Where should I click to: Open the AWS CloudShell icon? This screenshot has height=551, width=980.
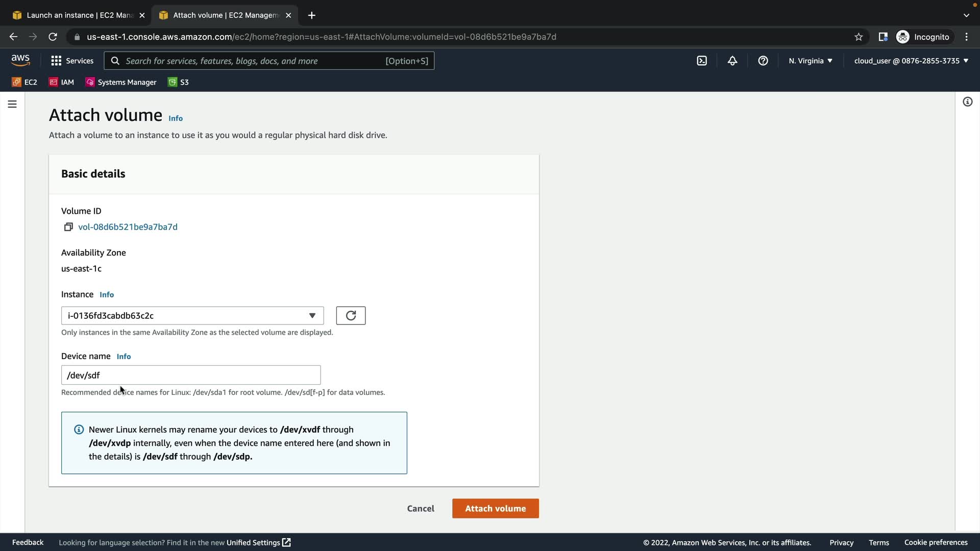click(702, 61)
